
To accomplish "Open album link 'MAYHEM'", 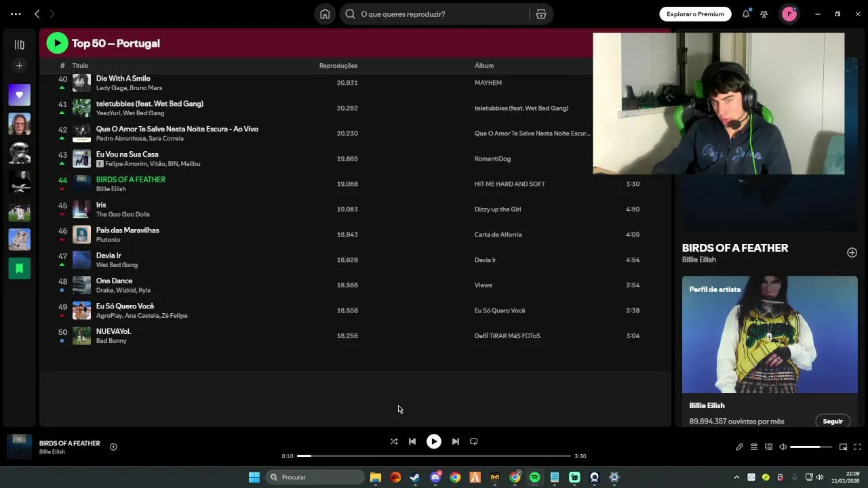I will [488, 83].
